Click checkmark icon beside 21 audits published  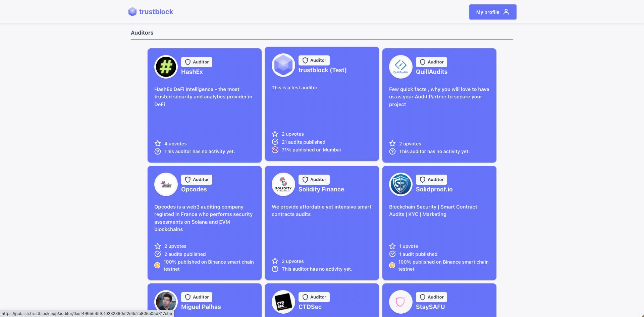click(275, 142)
